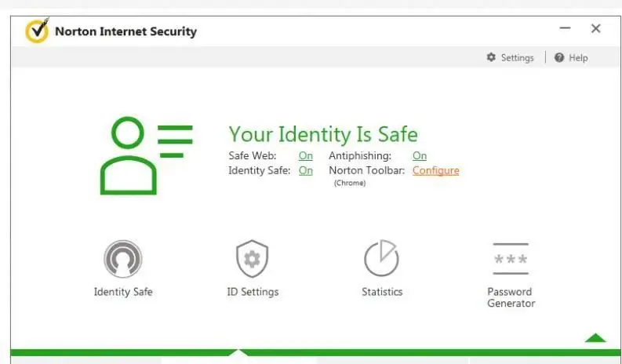Open the Settings text link

pos(517,57)
